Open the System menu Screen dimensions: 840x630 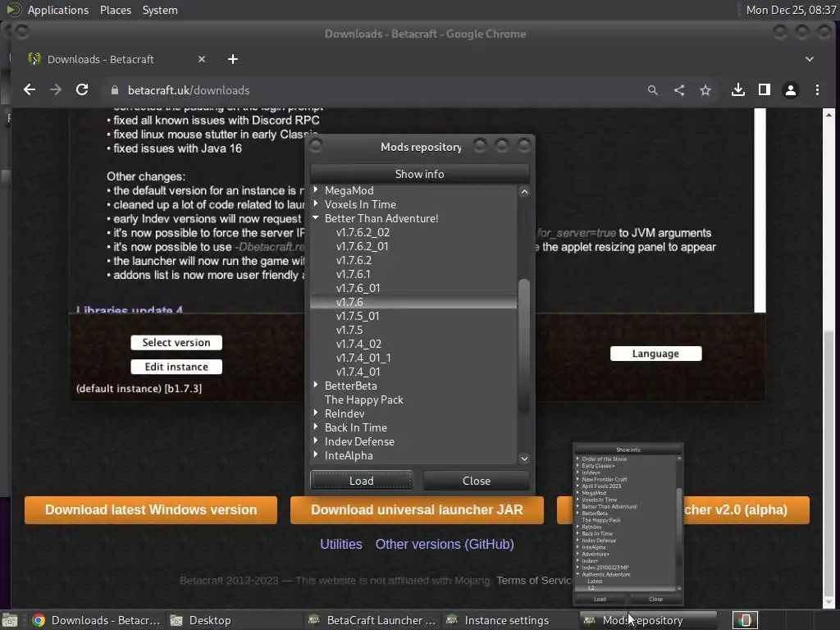tap(160, 10)
